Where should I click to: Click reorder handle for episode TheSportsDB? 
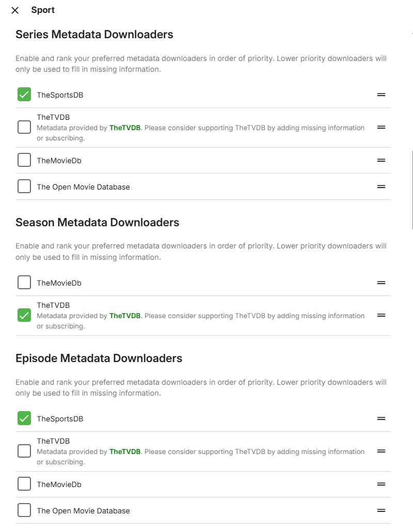coord(381,418)
